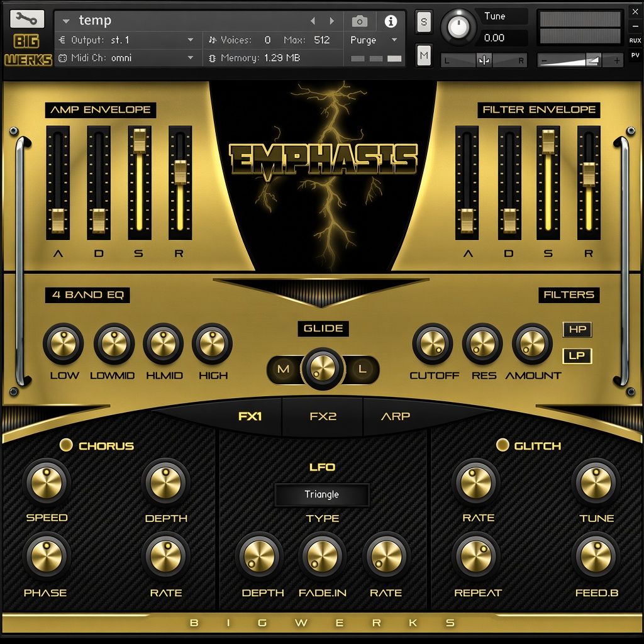Click the Glitch Feed.B knob
The height and width of the screenshot is (644, 644).
coord(596,556)
